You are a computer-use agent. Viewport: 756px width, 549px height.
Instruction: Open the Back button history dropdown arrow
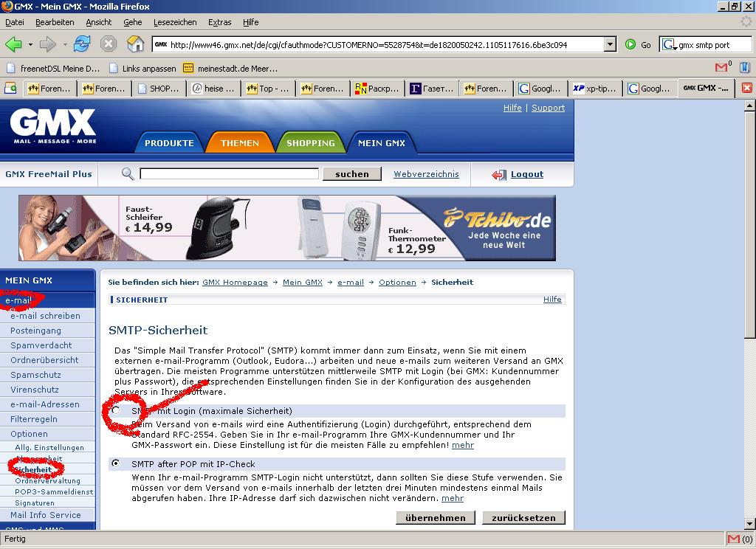(30, 45)
